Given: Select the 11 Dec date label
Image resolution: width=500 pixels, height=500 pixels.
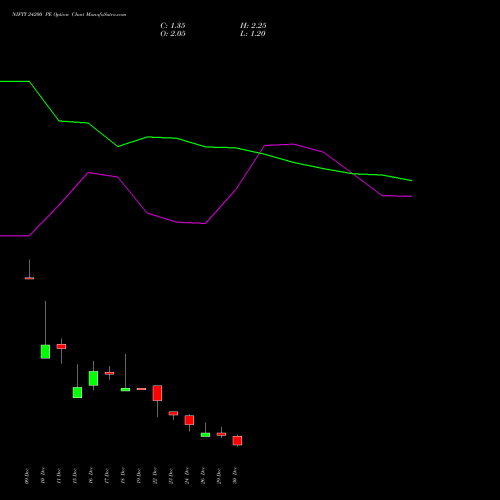Looking at the screenshot, I should [x=59, y=476].
